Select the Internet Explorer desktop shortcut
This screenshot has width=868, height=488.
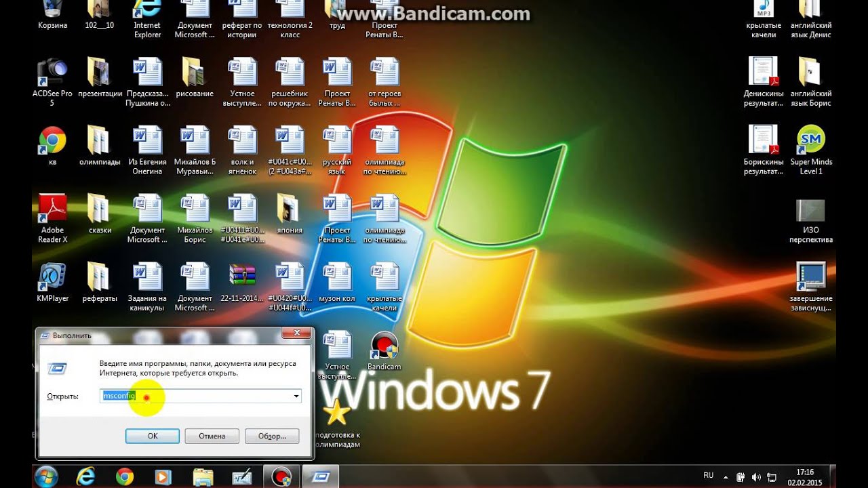(x=147, y=20)
